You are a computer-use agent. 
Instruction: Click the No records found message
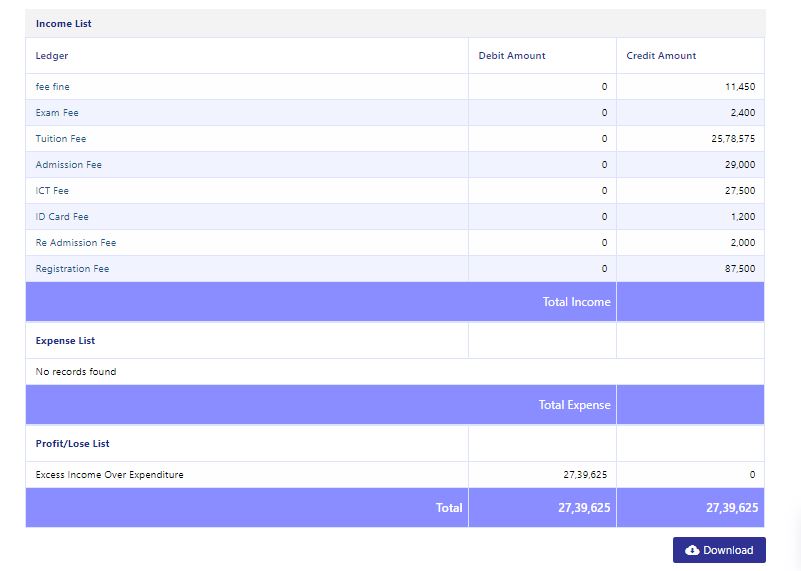pyautogui.click(x=76, y=372)
